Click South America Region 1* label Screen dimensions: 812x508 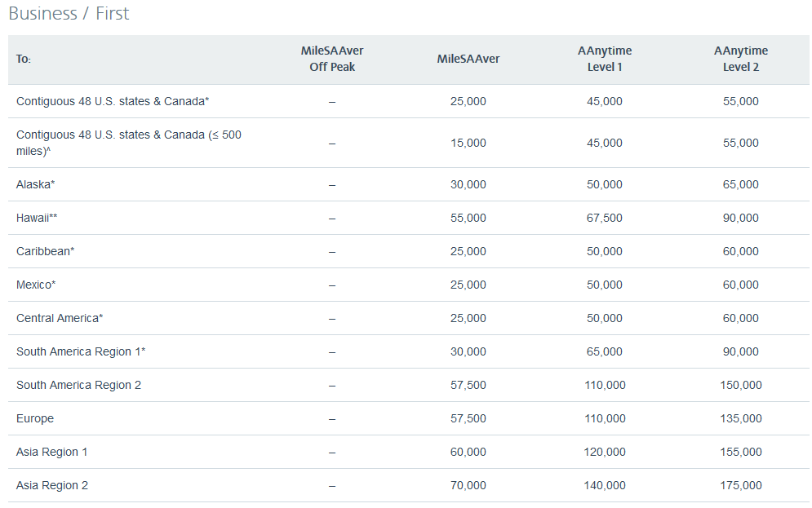(81, 351)
